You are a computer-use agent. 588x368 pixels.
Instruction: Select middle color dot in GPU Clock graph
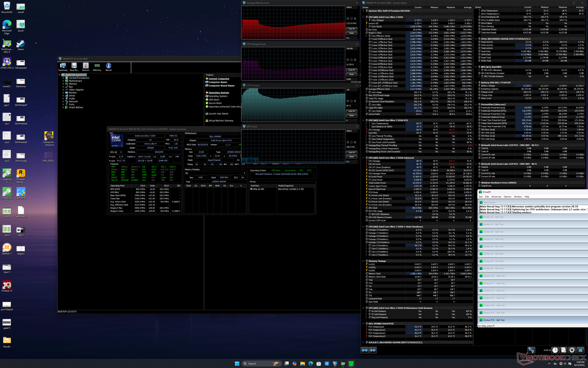351,142
